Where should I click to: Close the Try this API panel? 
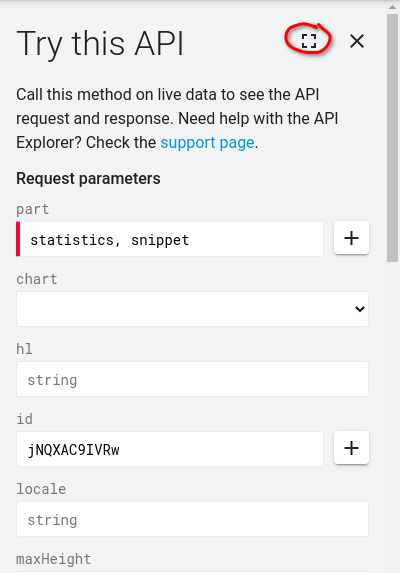pyautogui.click(x=357, y=41)
